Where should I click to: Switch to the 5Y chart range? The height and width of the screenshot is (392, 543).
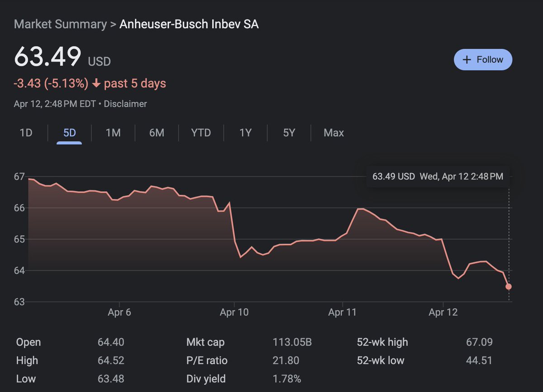(289, 133)
